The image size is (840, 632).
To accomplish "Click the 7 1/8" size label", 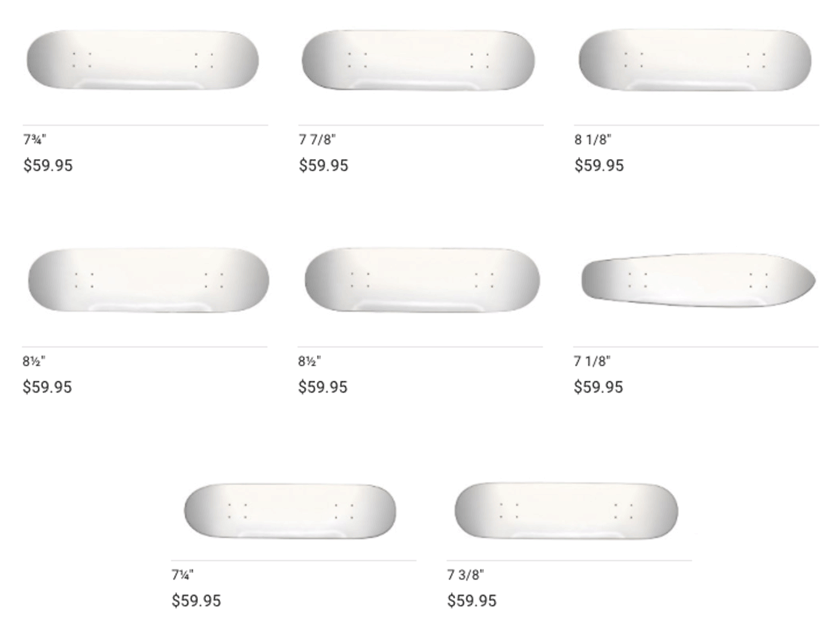I will (x=592, y=361).
